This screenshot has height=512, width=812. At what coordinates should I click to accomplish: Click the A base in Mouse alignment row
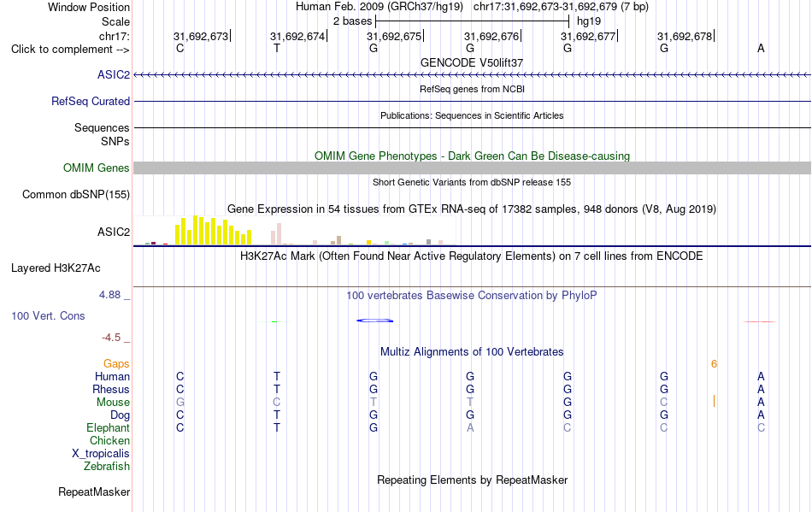[761, 403]
